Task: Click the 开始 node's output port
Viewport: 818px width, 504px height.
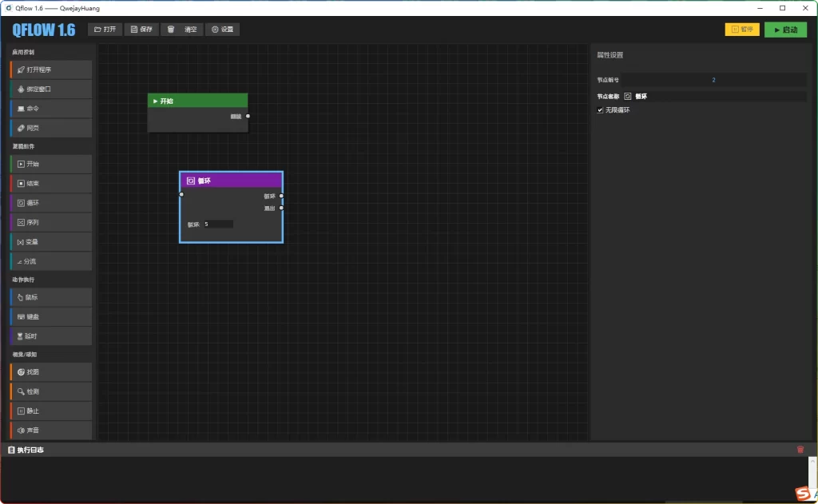Action: pos(248,117)
